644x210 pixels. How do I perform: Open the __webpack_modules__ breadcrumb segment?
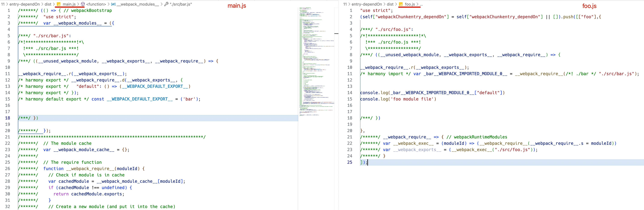click(138, 4)
